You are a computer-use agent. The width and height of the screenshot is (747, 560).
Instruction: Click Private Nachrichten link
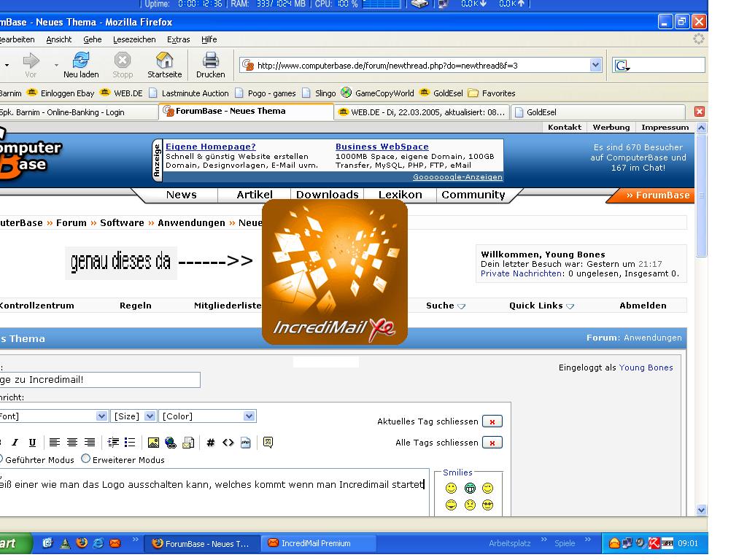pos(521,273)
